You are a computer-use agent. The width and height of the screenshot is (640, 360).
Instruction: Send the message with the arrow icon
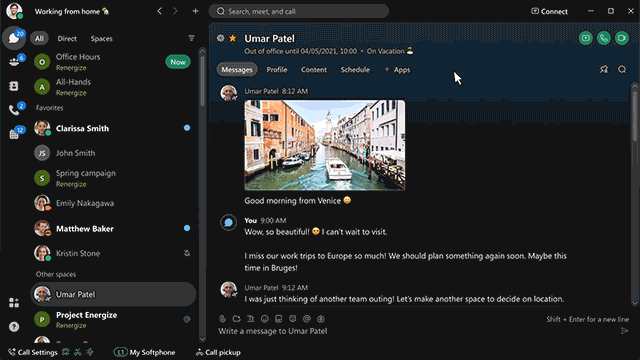(x=624, y=331)
